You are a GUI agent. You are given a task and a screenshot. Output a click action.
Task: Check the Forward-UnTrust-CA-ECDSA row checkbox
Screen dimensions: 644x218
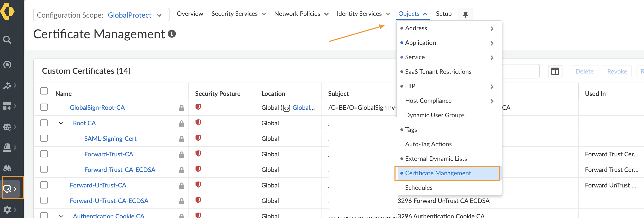tap(44, 200)
